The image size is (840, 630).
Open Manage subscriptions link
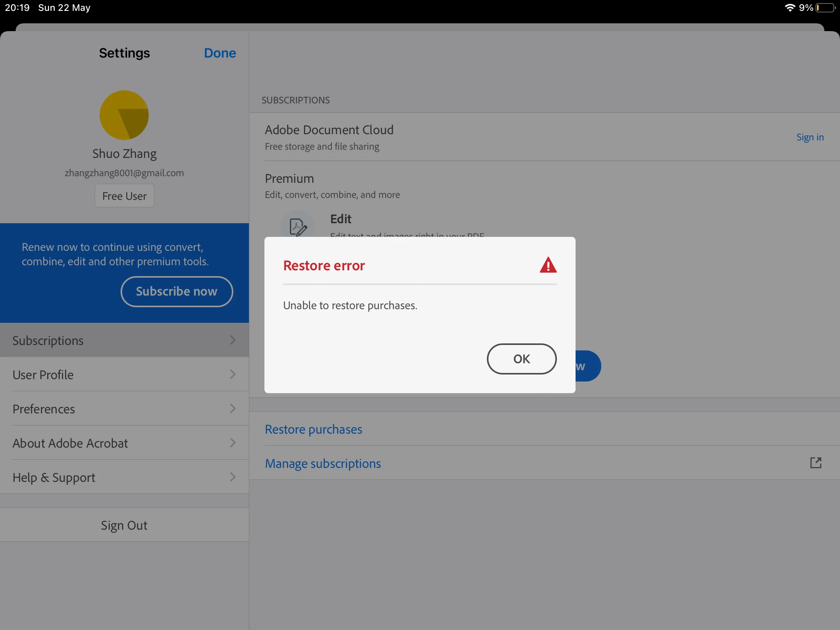pos(323,464)
